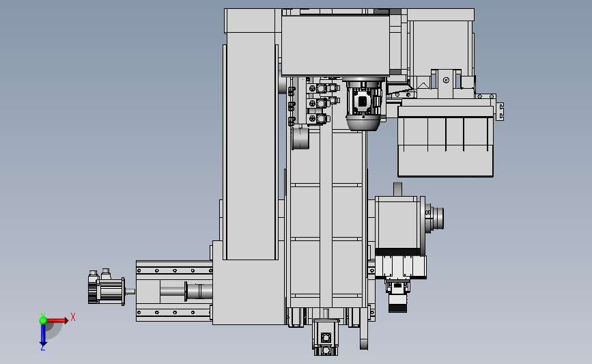Viewport: 592px width, 364px height.
Task: Select the narrow vertical bar at bottom right of frame
Action: click(364, 328)
